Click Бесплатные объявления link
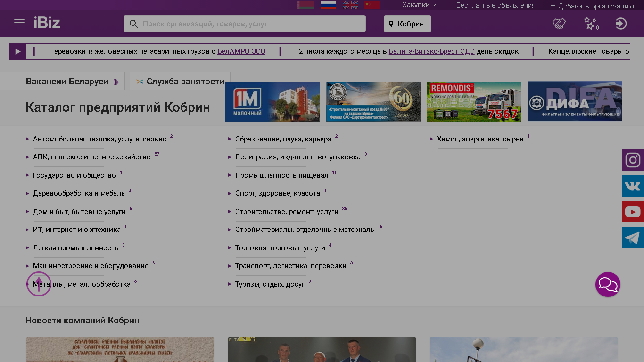 pos(495,5)
